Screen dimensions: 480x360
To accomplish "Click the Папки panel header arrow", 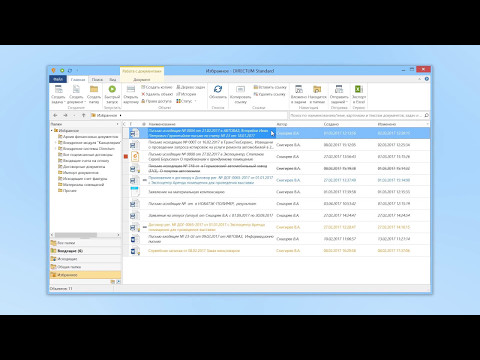I will (117, 124).
